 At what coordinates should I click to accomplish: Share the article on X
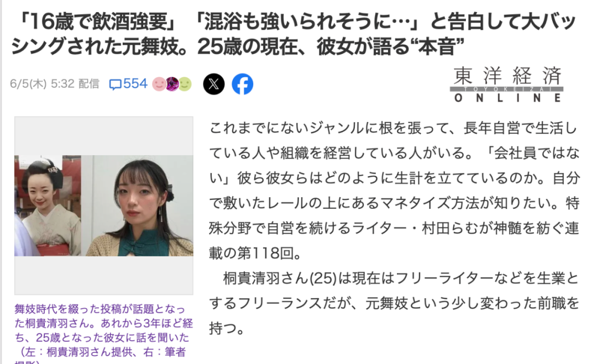(x=213, y=84)
